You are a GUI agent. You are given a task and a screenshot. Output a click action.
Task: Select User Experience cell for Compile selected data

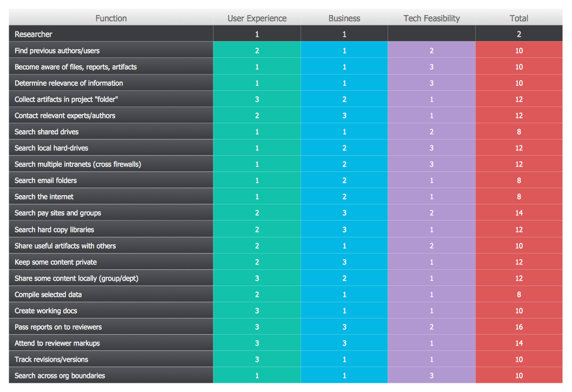click(x=257, y=295)
